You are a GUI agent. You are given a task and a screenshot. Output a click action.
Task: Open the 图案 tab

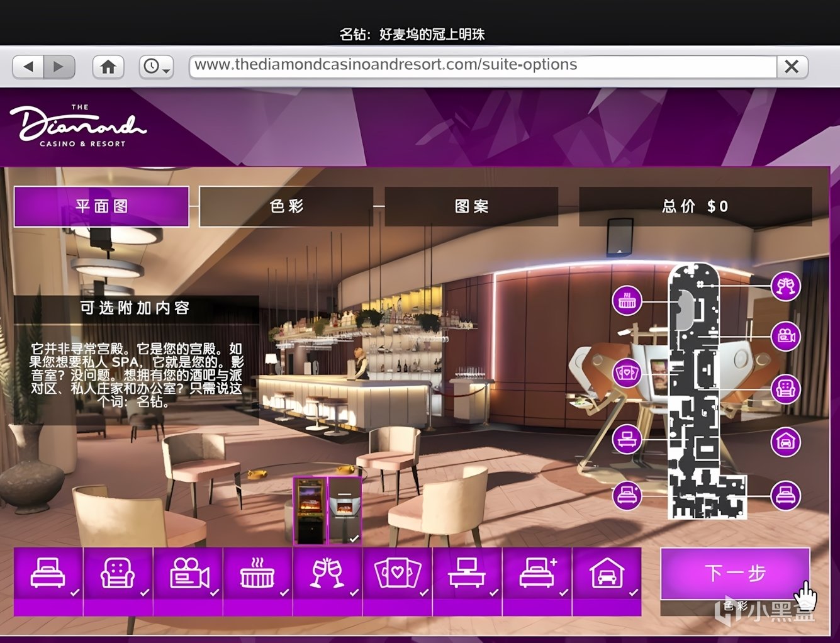click(471, 206)
